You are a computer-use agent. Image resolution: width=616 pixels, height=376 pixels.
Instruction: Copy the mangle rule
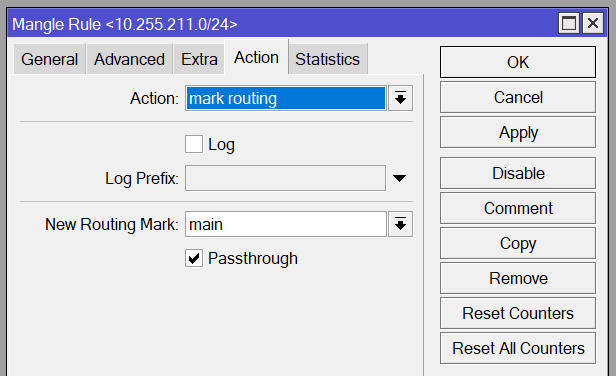click(x=518, y=243)
